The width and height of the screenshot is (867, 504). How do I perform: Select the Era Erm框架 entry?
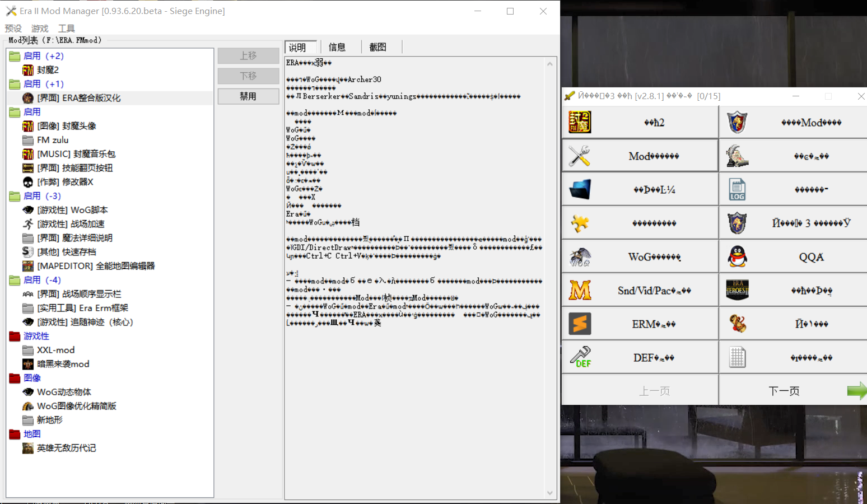(x=82, y=308)
